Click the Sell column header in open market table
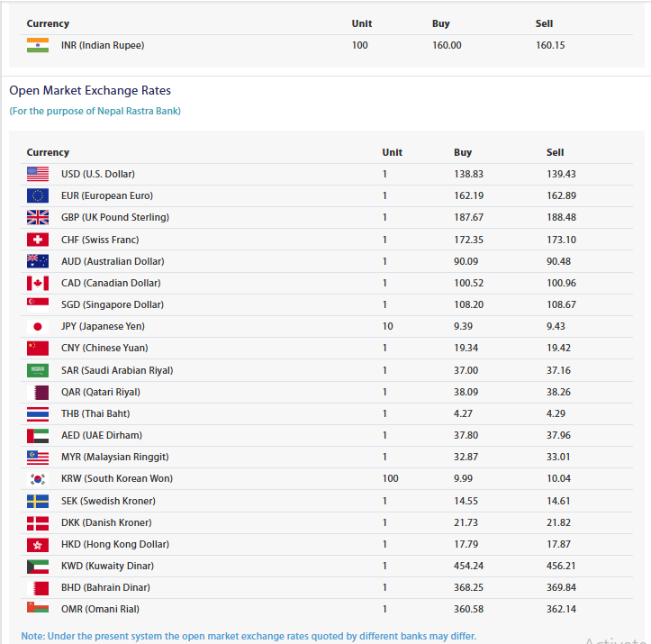This screenshot has height=644, width=651. tap(555, 152)
